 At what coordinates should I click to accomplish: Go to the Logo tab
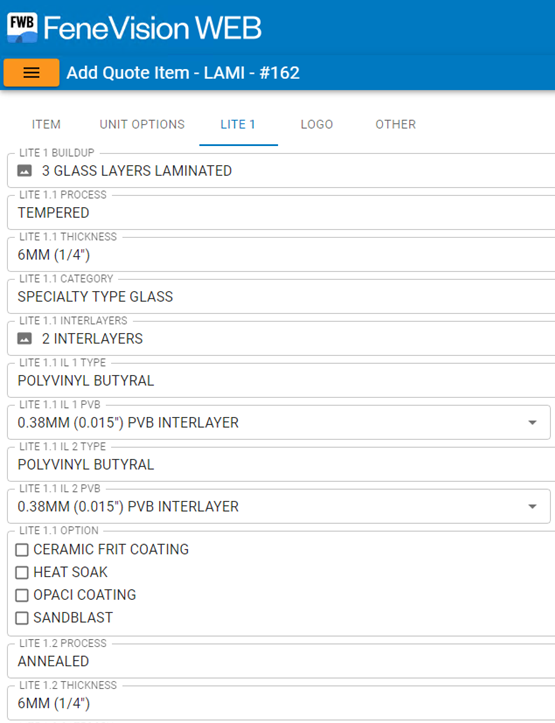317,124
